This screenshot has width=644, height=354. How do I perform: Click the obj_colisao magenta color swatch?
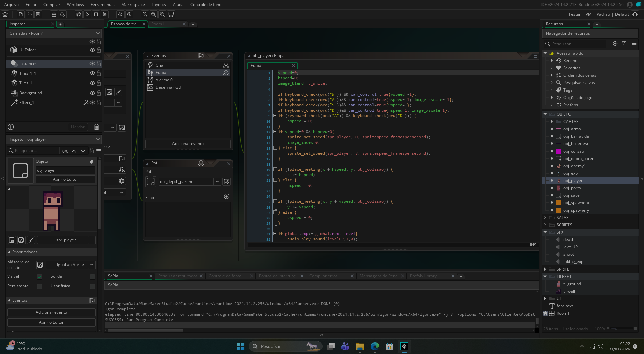pos(559,151)
